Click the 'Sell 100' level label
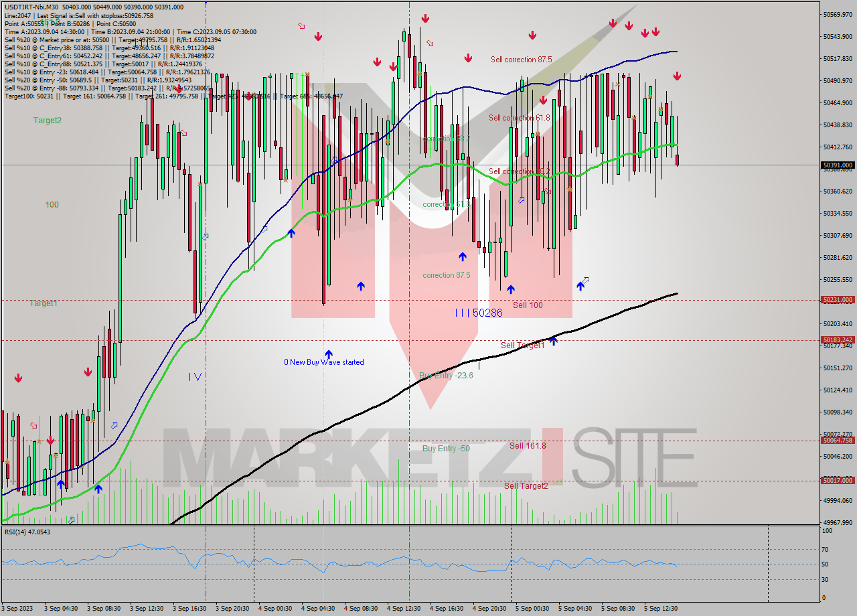The image size is (857, 616). tap(528, 305)
